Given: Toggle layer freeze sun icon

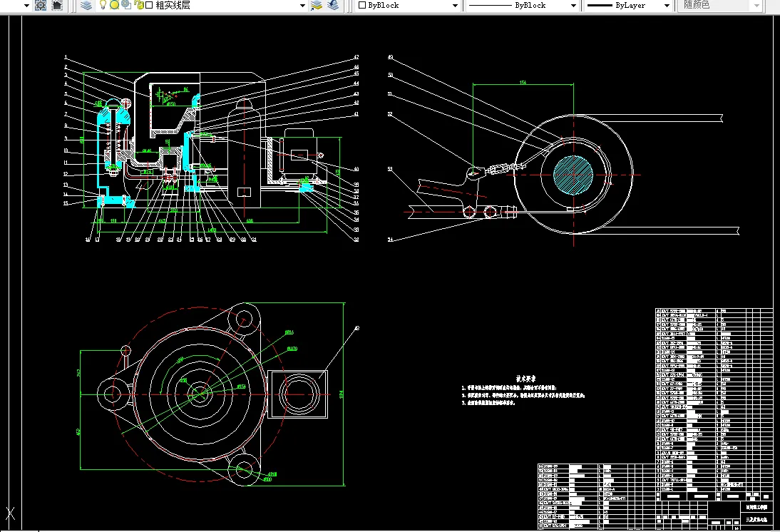Looking at the screenshot, I should click(x=114, y=5).
